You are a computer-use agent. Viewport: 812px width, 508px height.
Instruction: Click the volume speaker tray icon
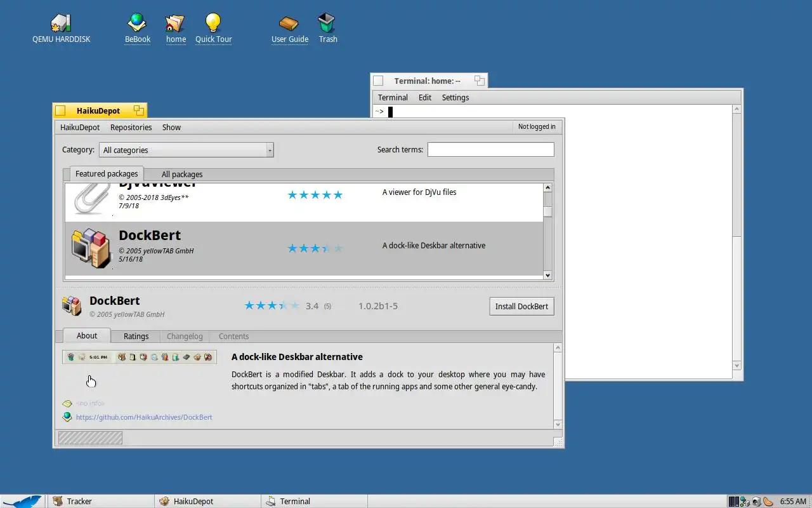(x=756, y=502)
